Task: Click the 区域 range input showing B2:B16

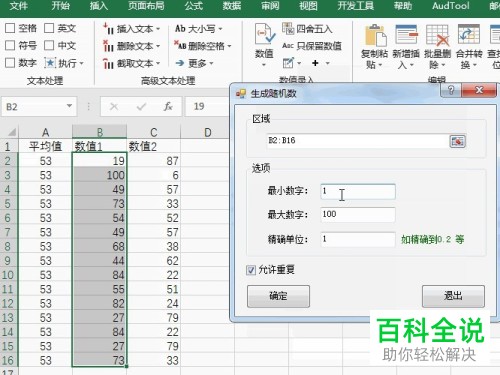Action: (x=357, y=141)
